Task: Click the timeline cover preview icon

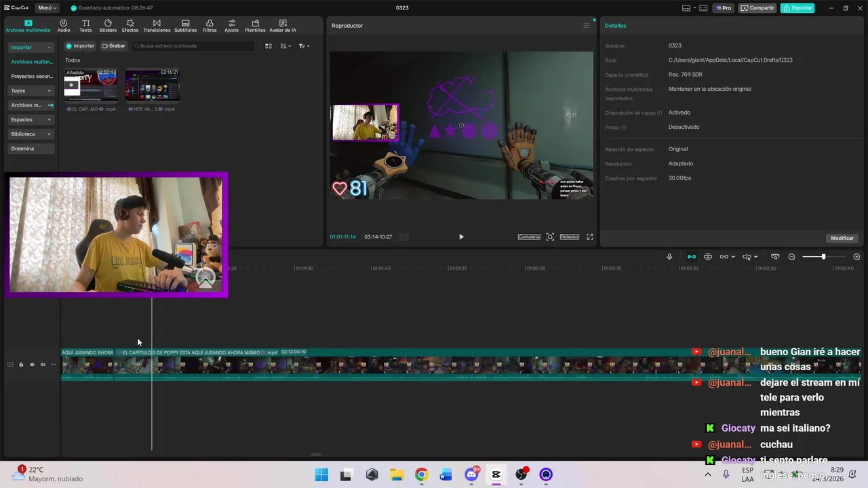Action: pos(775,257)
